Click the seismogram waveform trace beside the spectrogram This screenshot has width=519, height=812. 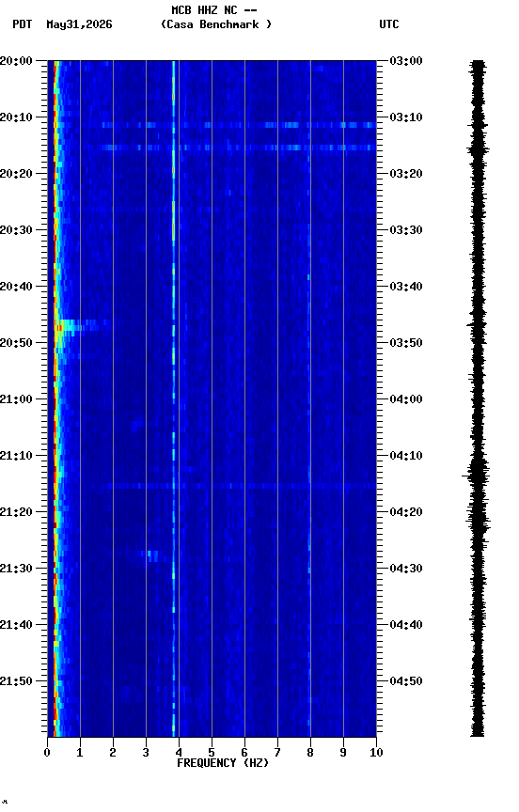(478, 398)
